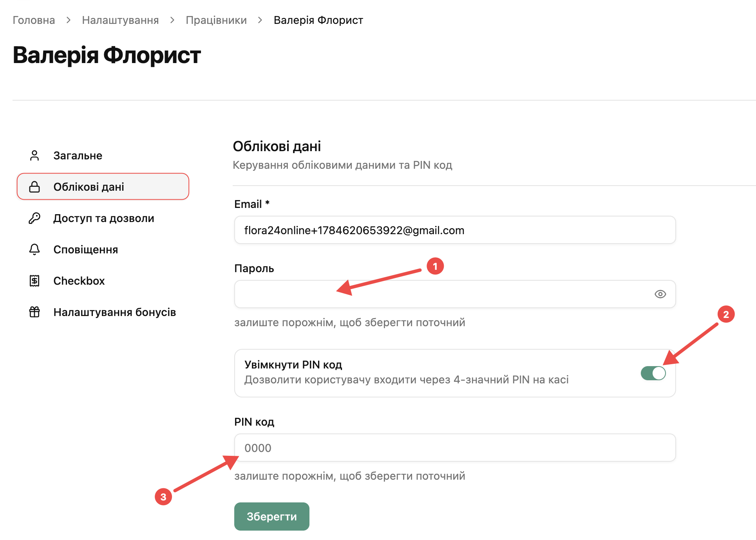Image resolution: width=756 pixels, height=540 pixels.
Task: Click the bell icon beside Сповіщення
Action: [34, 249]
